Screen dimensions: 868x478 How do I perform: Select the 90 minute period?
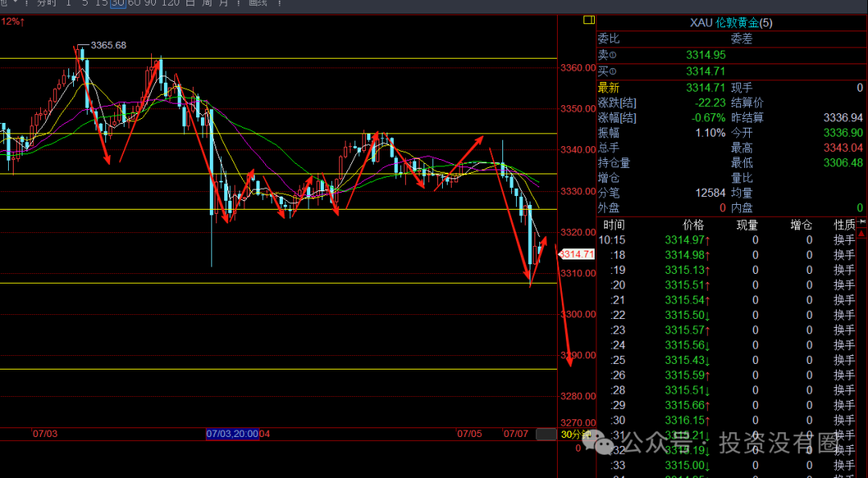coord(150,2)
